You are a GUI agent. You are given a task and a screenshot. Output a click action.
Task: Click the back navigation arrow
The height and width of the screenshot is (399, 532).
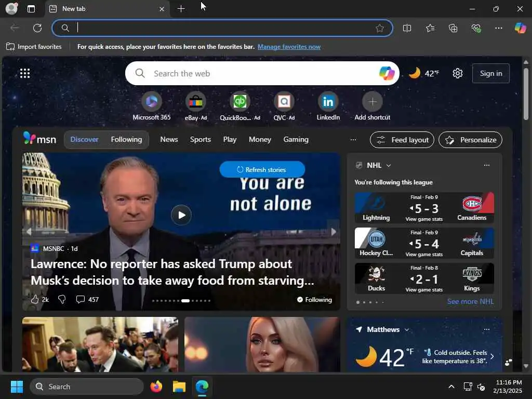click(x=14, y=28)
